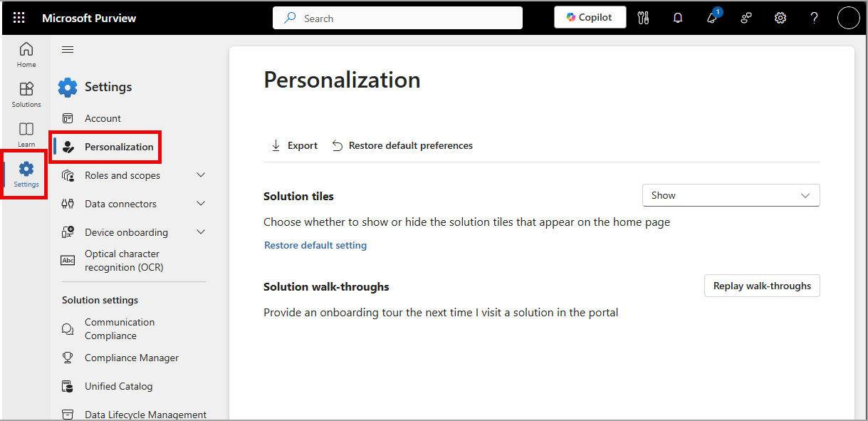Click the Personalization page heading
The height and width of the screenshot is (421, 868).
[x=342, y=80]
